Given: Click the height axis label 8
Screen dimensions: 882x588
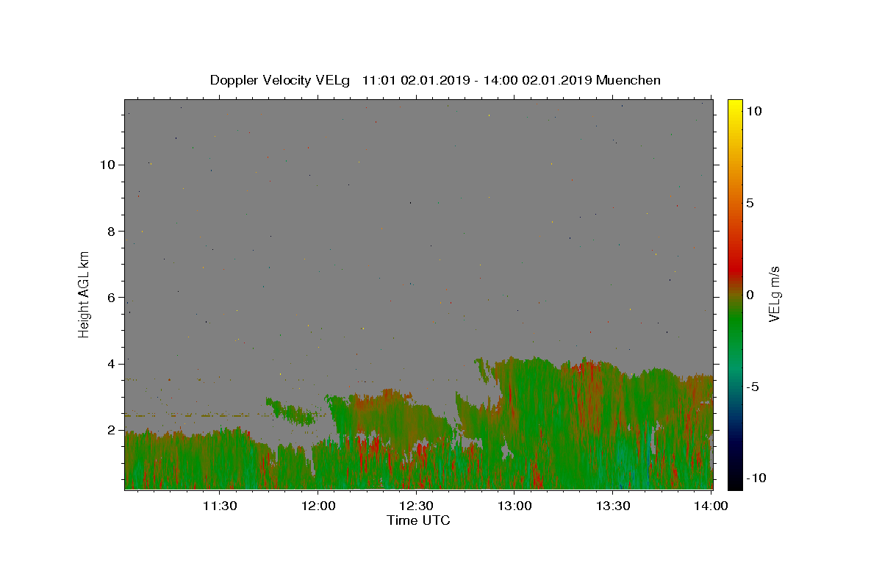Looking at the screenshot, I should tap(112, 231).
